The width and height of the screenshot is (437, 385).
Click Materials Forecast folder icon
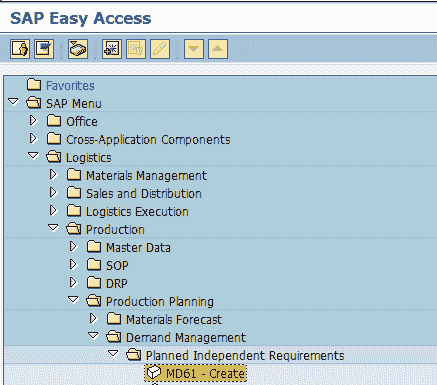[114, 319]
